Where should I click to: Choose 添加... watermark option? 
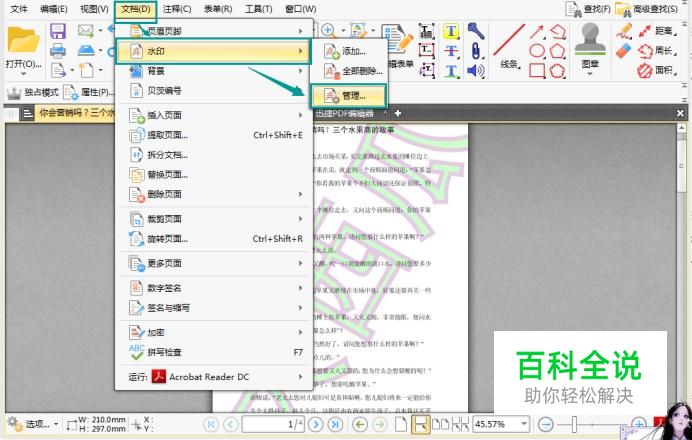tap(348, 51)
